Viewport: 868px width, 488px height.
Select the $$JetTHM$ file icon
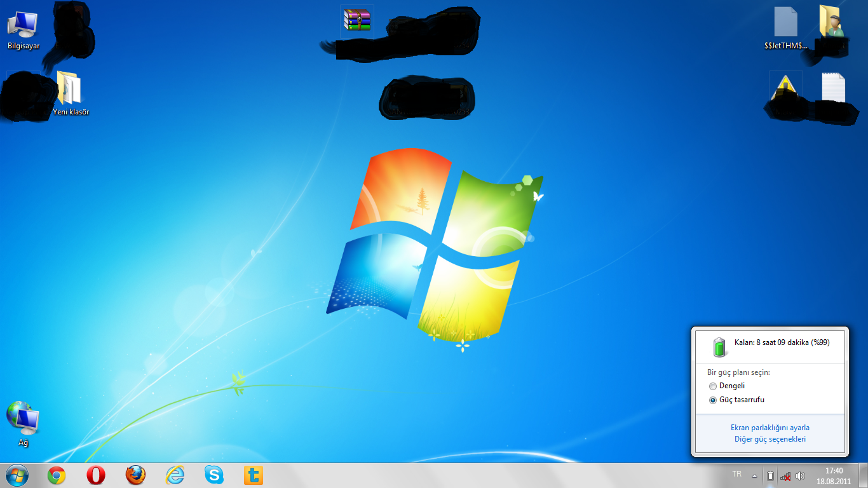click(786, 28)
